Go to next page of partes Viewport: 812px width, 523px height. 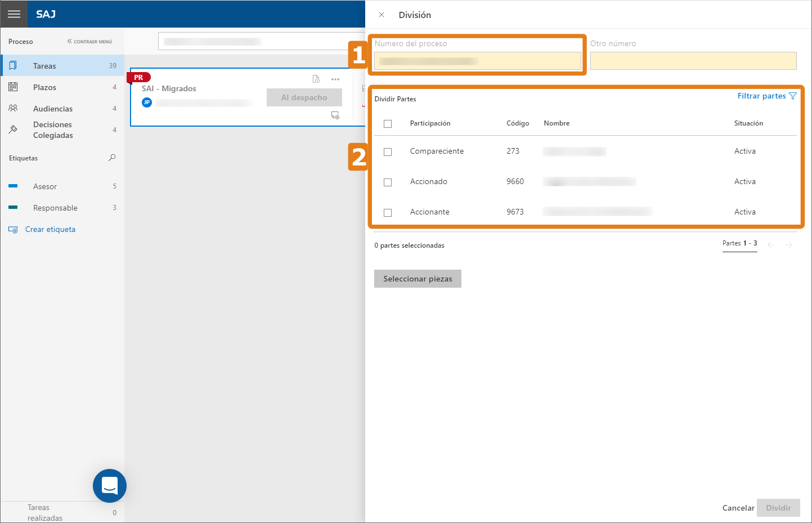[x=789, y=245]
